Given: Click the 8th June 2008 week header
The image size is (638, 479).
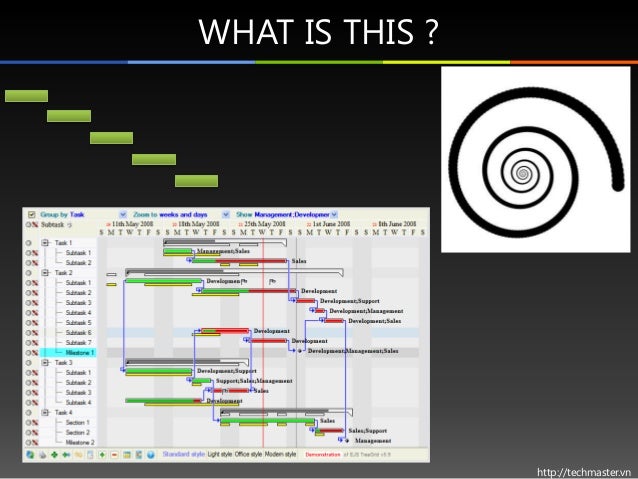Looking at the screenshot, I should [397, 224].
